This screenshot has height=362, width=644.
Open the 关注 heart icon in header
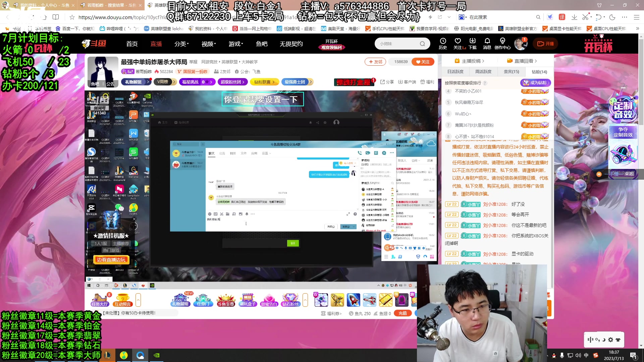(x=458, y=44)
